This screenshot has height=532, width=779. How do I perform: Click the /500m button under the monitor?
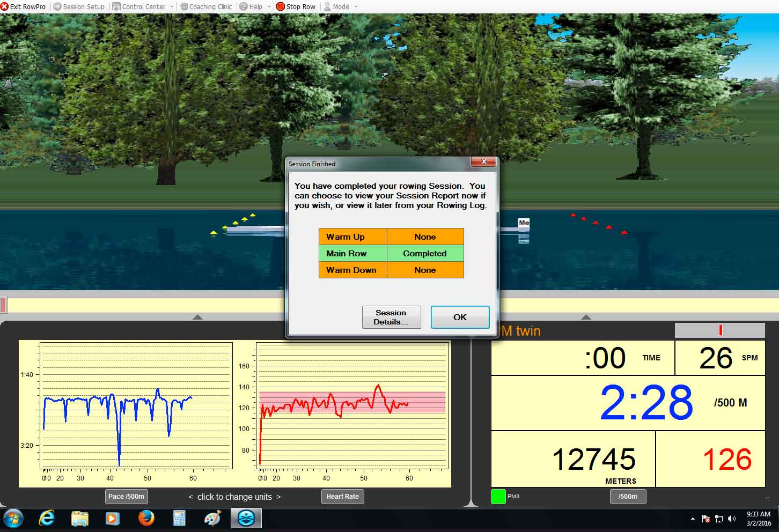coord(628,497)
